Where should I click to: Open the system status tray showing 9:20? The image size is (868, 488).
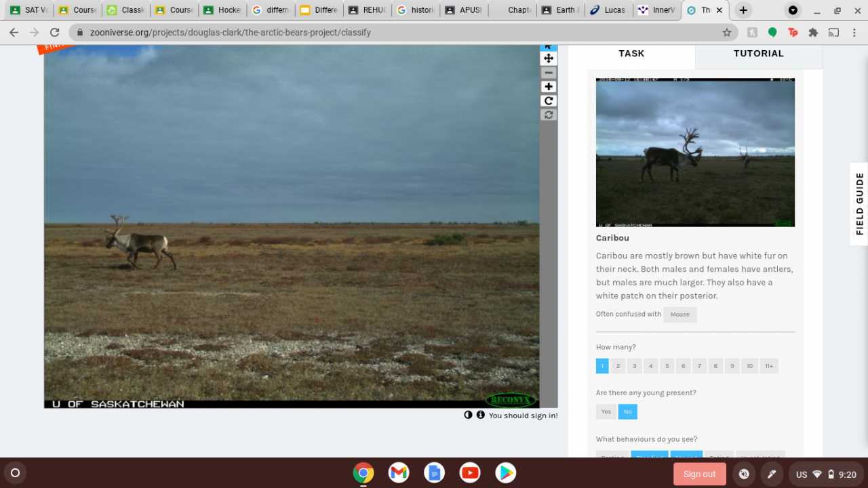tap(825, 474)
